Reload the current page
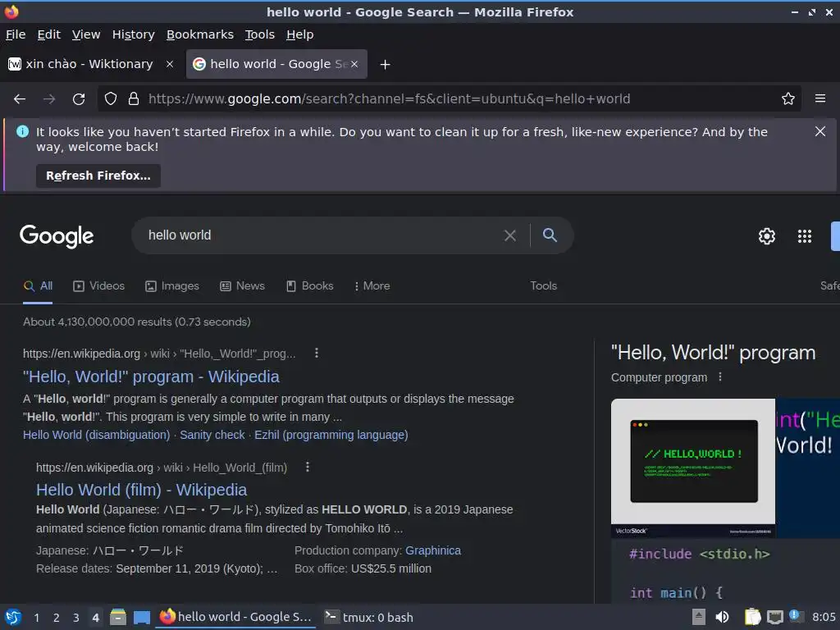The width and height of the screenshot is (840, 630). 79,99
